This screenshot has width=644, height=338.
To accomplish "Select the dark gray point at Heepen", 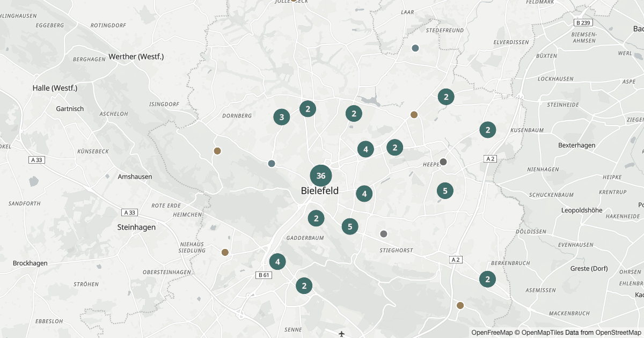I will pos(443,161).
